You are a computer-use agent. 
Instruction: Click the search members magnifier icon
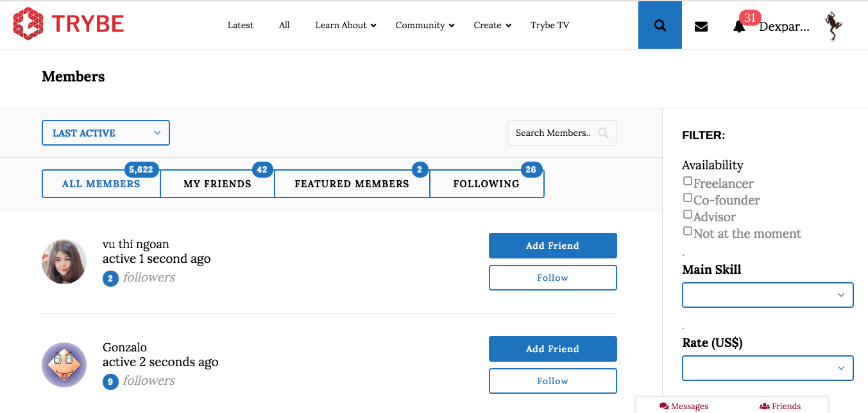603,133
